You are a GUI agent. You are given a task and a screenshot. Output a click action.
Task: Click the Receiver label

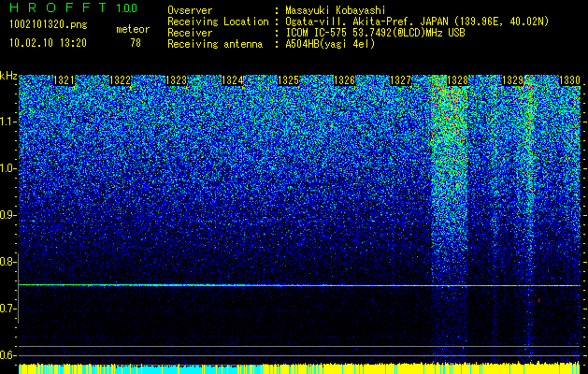190,33
